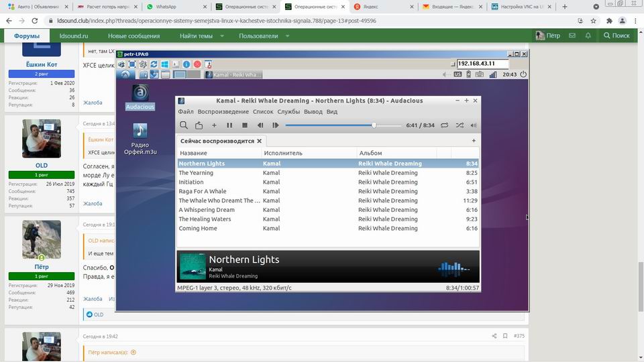The width and height of the screenshot is (644, 362).
Task: Select track Raga For A Whale
Action: pyautogui.click(x=328, y=191)
